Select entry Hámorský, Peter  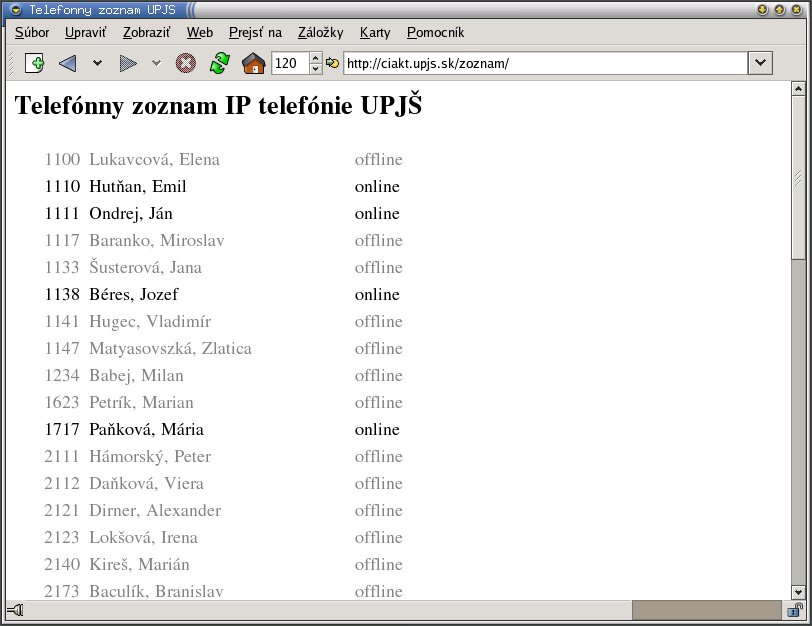click(x=150, y=456)
